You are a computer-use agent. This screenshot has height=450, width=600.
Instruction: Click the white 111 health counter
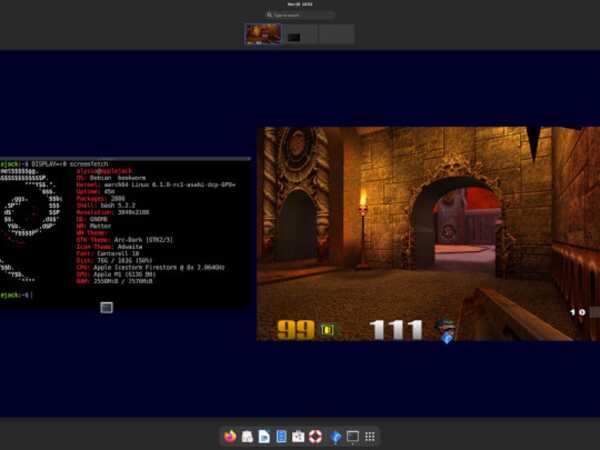click(x=396, y=329)
